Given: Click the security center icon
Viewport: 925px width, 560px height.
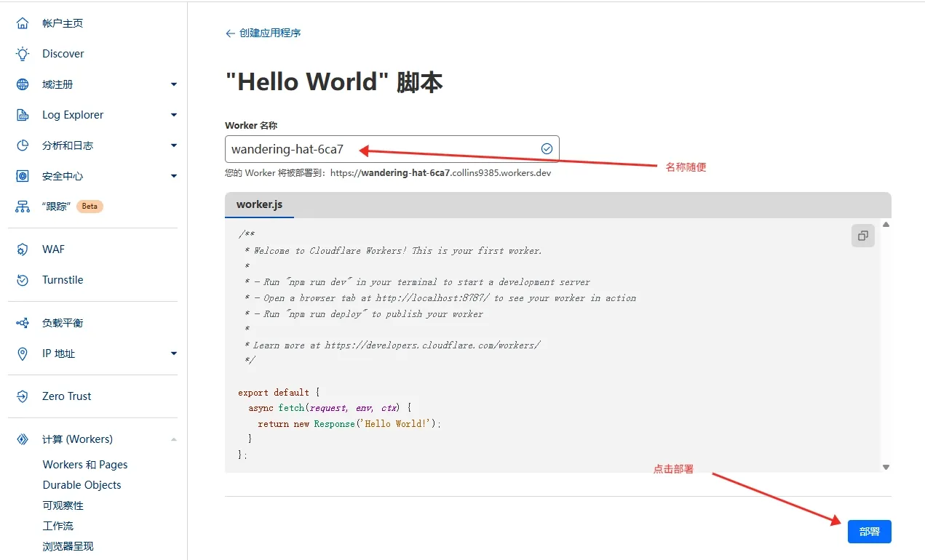Looking at the screenshot, I should (x=23, y=176).
